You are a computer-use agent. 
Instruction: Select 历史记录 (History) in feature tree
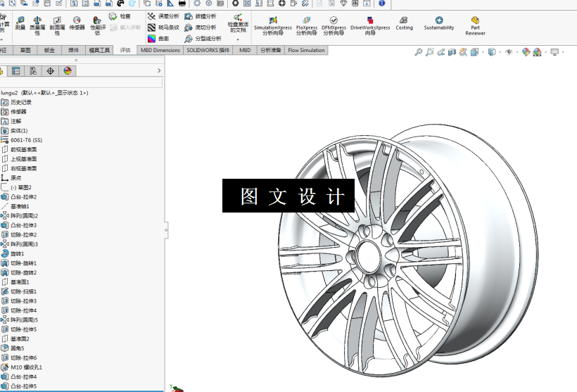(x=21, y=102)
